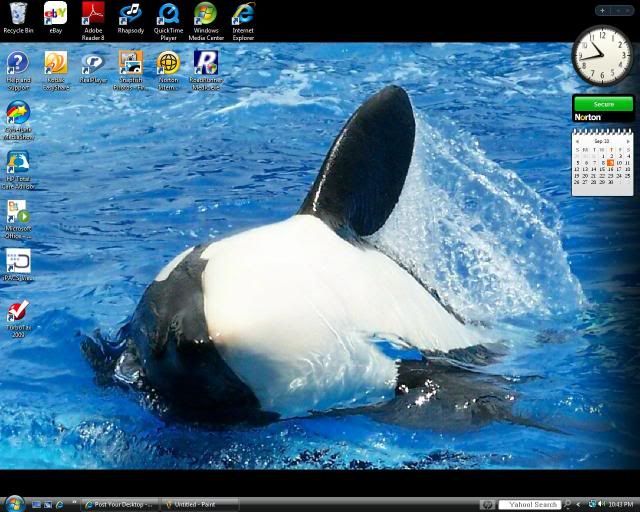Open the Help and Support shortcut
The image size is (640, 512).
(x=18, y=71)
